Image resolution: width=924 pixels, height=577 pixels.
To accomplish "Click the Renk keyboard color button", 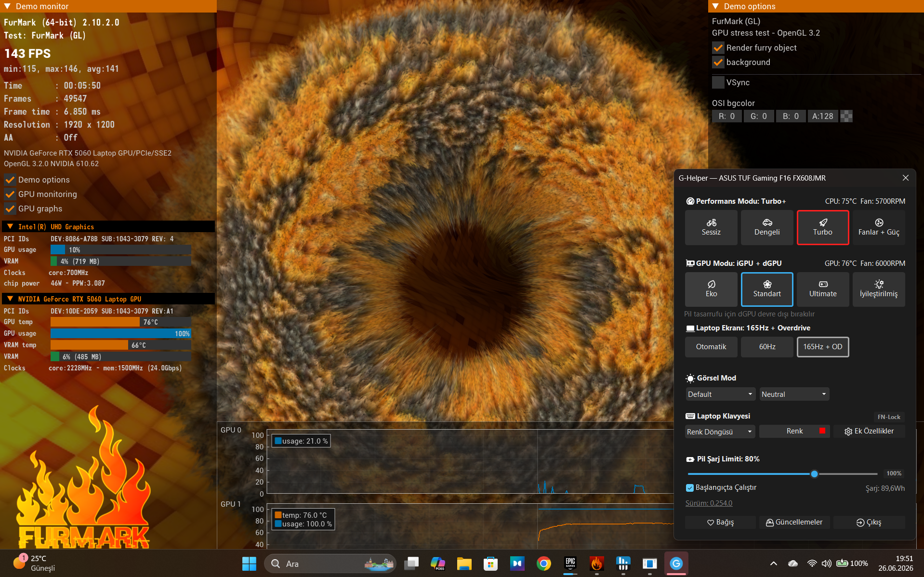I will click(x=794, y=431).
